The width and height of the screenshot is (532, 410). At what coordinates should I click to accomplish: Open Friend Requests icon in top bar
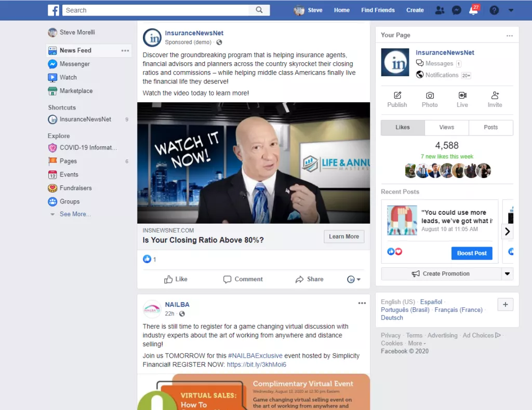click(440, 10)
